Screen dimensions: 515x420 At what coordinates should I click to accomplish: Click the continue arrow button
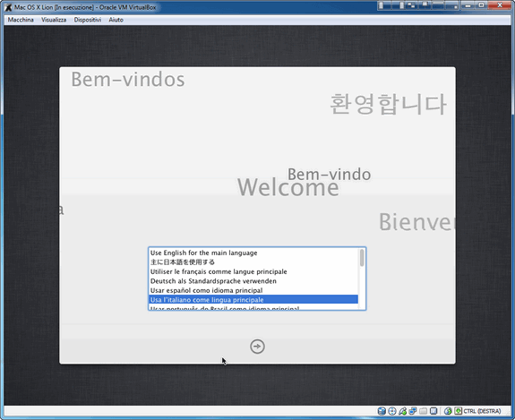pyautogui.click(x=257, y=347)
